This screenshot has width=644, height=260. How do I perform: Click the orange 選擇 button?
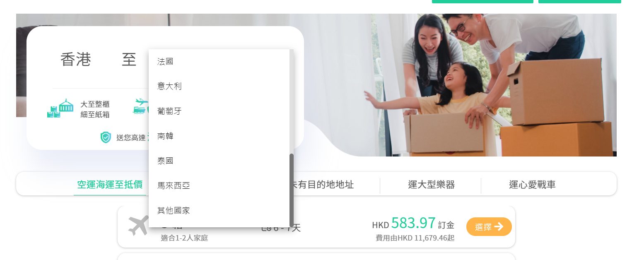489,227
